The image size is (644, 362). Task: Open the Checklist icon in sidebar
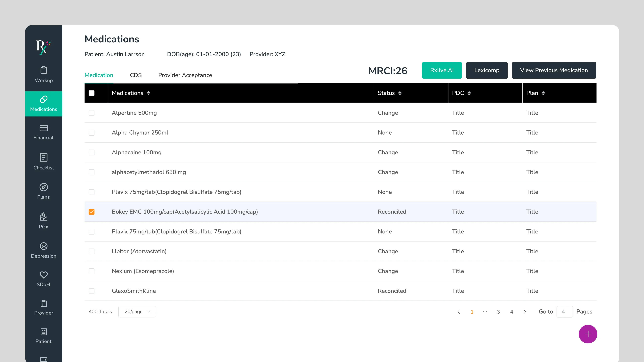pyautogui.click(x=43, y=157)
